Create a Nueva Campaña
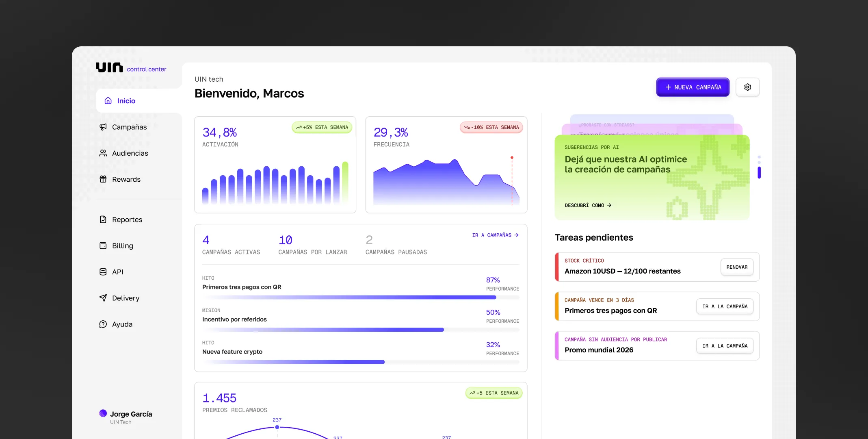This screenshot has height=439, width=868. (693, 87)
